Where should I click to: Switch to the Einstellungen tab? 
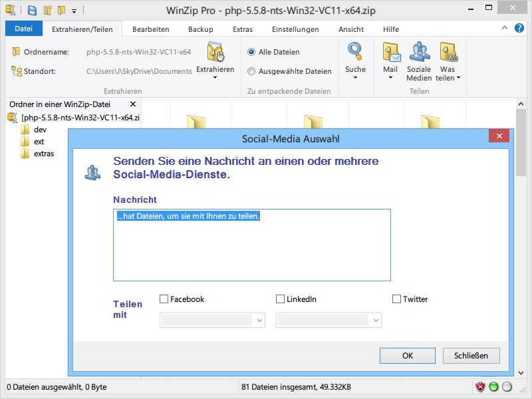click(x=295, y=29)
